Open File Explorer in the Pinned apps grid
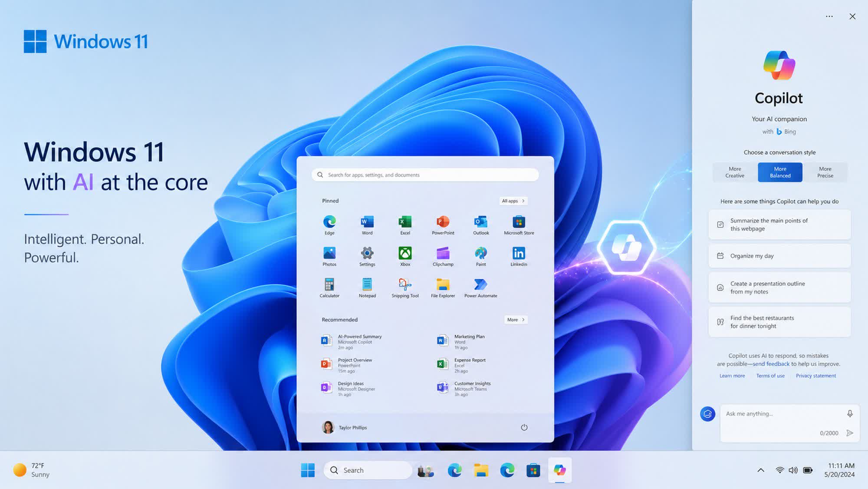The width and height of the screenshot is (868, 489). (443, 287)
